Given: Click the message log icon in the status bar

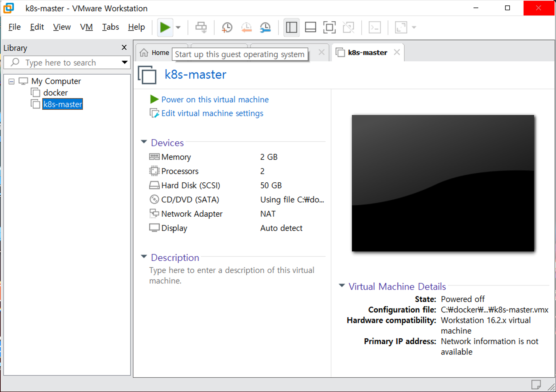Looking at the screenshot, I should click(x=536, y=384).
